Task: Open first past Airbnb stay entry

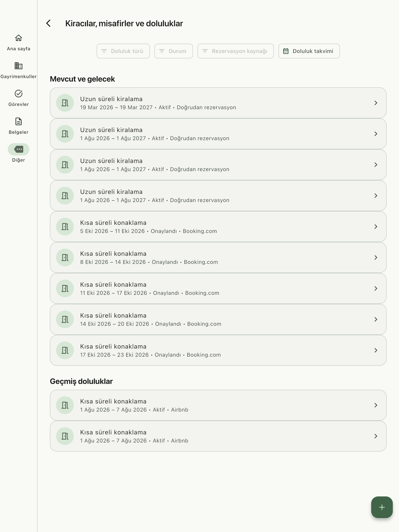Action: click(218, 405)
